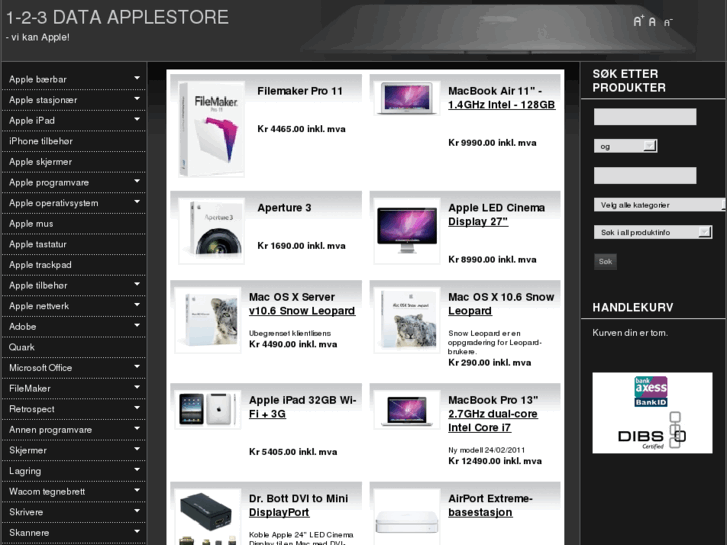Open Aperture 3 box image
This screenshot has width=727, height=545.
point(211,231)
